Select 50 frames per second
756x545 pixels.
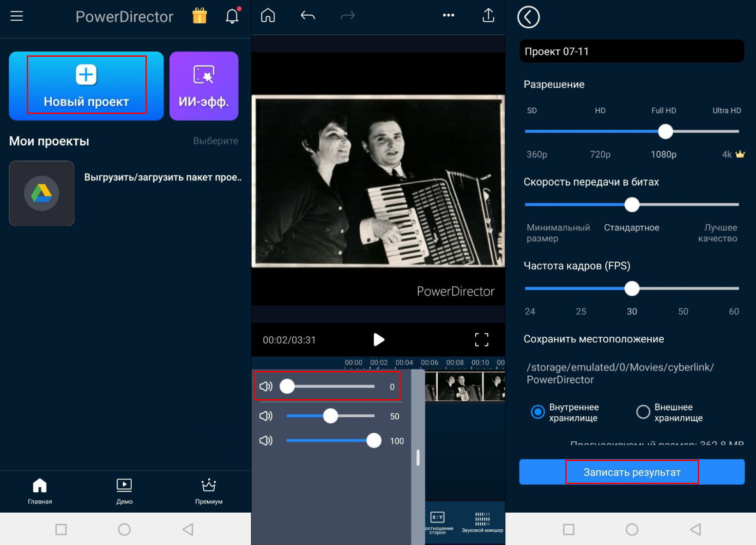683,311
